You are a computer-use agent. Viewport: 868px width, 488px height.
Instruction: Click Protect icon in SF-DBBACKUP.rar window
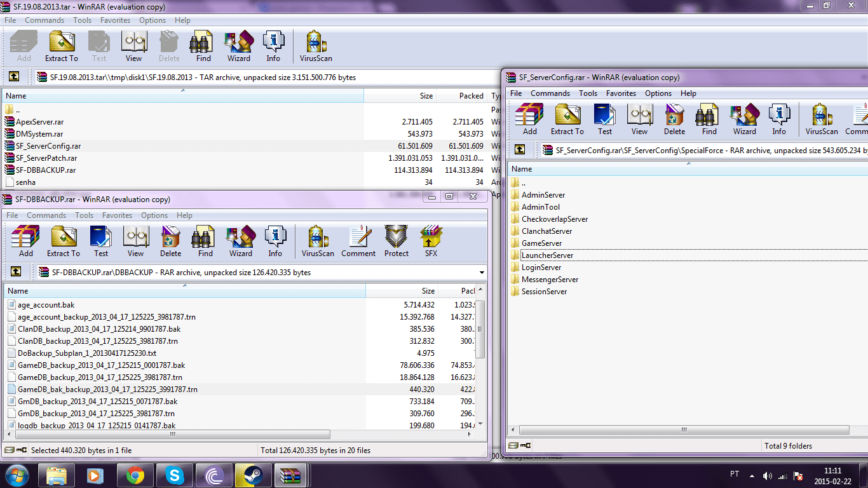[397, 241]
